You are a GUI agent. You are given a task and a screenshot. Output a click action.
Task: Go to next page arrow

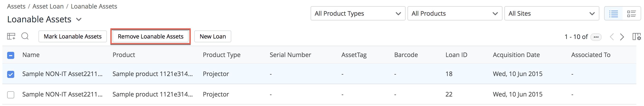coord(622,37)
